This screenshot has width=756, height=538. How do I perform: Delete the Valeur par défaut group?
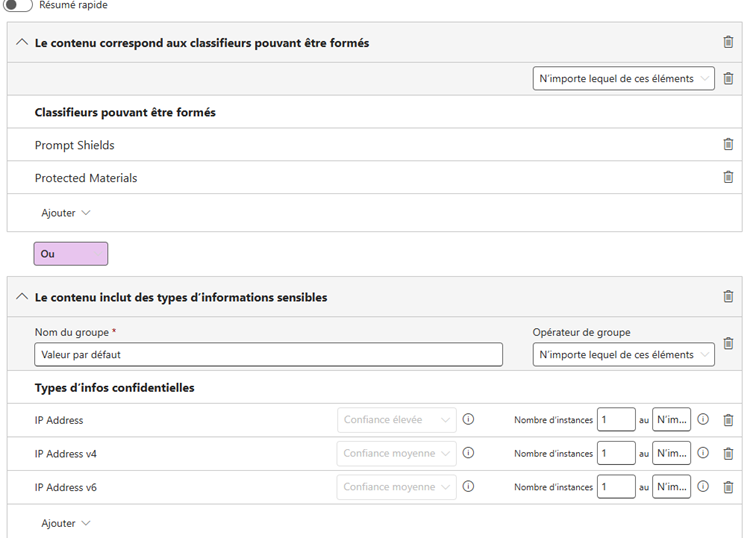(728, 344)
